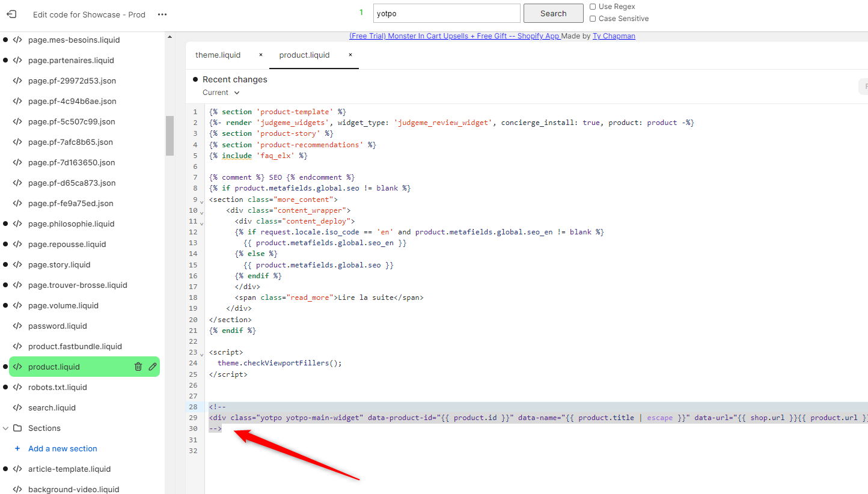
Task: Click code icon beside page.pf-29972d53.json
Action: pos(17,81)
